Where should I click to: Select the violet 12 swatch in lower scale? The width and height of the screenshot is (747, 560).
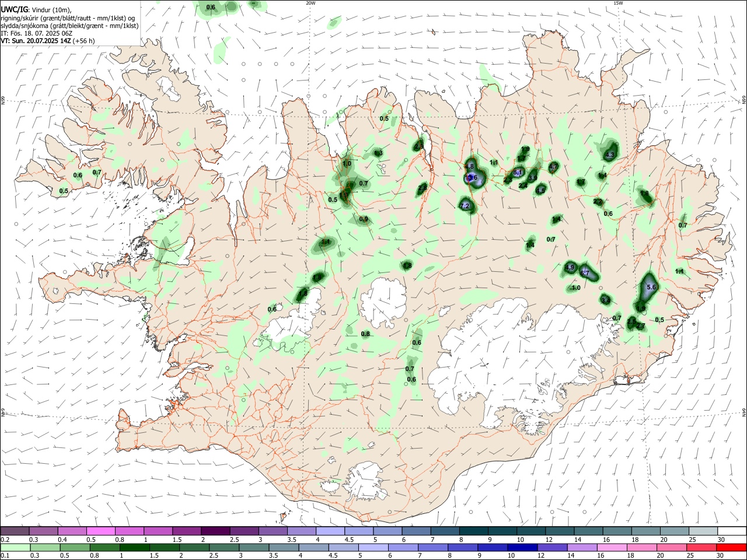click(x=551, y=548)
